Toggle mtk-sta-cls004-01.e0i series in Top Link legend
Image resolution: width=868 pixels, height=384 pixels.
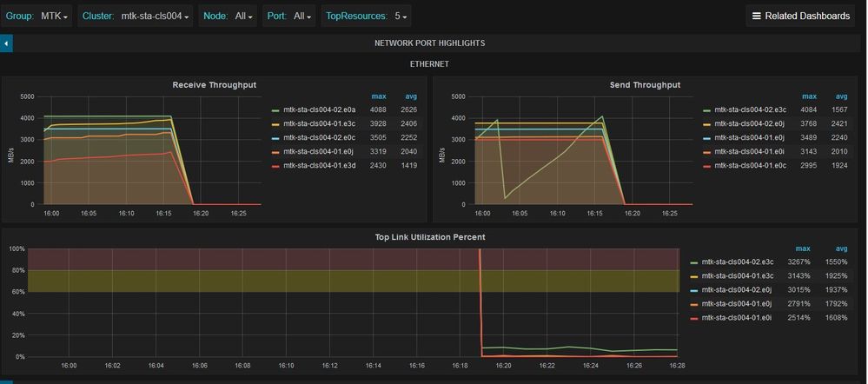pyautogui.click(x=736, y=317)
